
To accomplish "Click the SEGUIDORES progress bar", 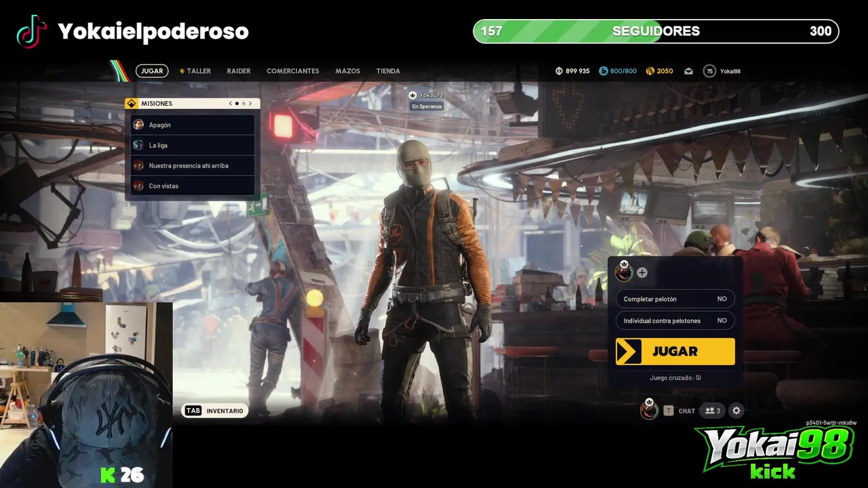I will point(656,31).
